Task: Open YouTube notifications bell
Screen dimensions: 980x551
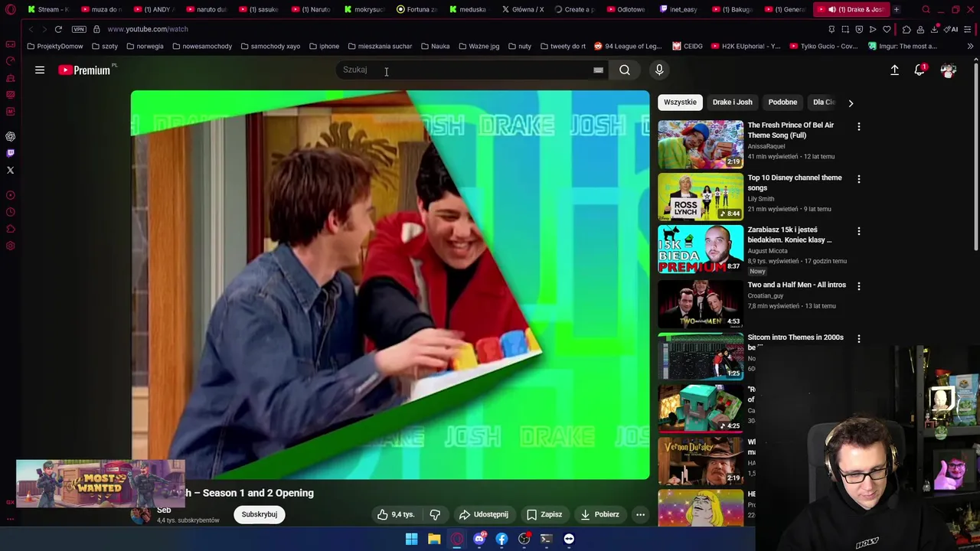Action: (x=920, y=70)
